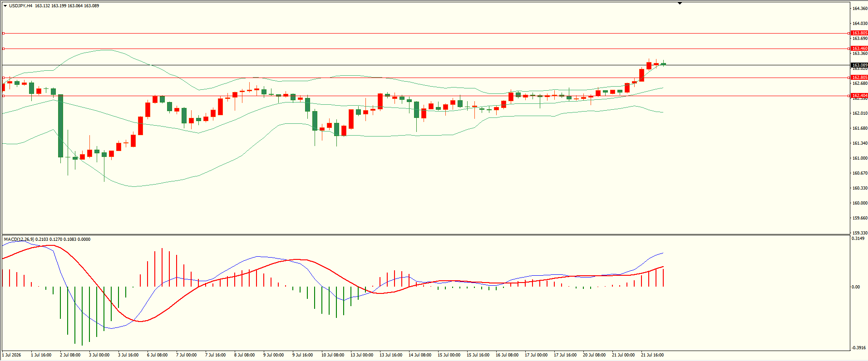Viewport: 868px width, 361px height.
Task: Click the 21 Jul 16:00 time label
Action: [x=652, y=355]
